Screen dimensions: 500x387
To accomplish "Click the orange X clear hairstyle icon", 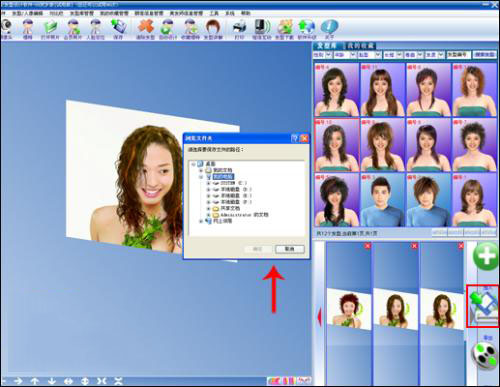I will [x=145, y=27].
